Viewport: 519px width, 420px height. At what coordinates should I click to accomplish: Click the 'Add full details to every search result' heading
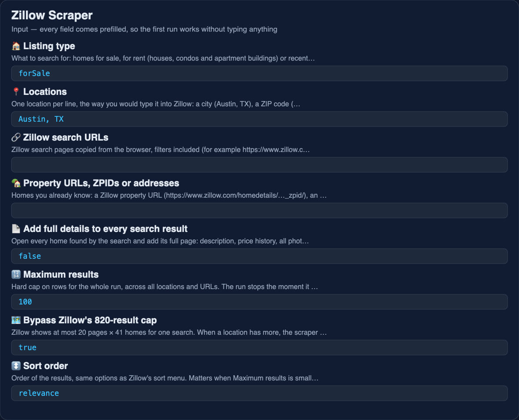tap(105, 228)
